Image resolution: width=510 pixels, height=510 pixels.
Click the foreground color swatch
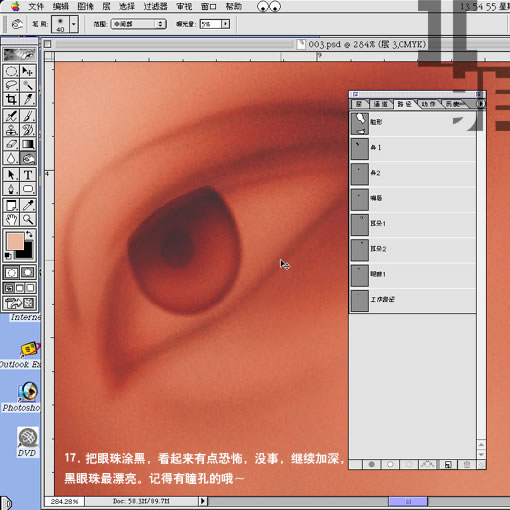point(15,241)
